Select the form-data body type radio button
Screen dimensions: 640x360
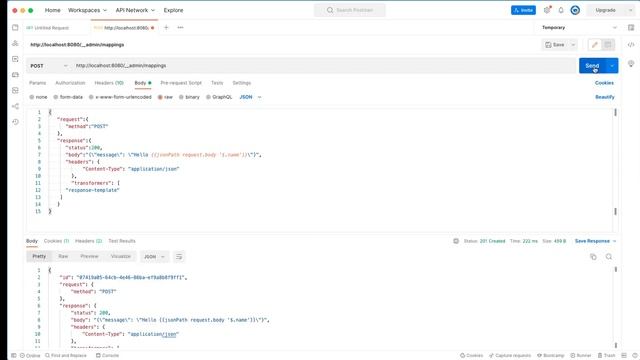56,97
